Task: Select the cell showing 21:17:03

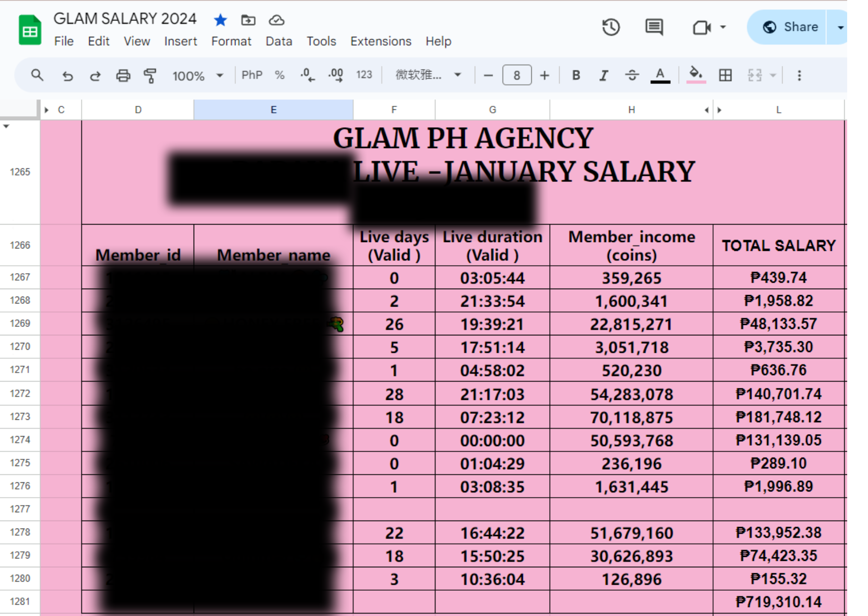Action: coord(493,394)
